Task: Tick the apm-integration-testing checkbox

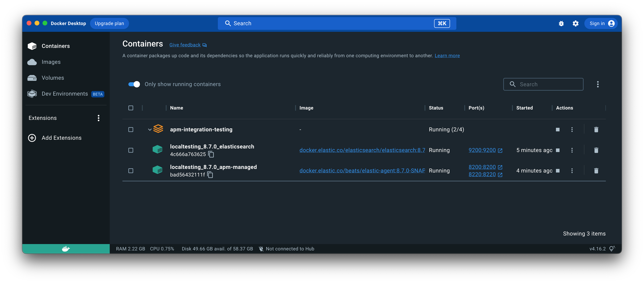Action: click(131, 130)
